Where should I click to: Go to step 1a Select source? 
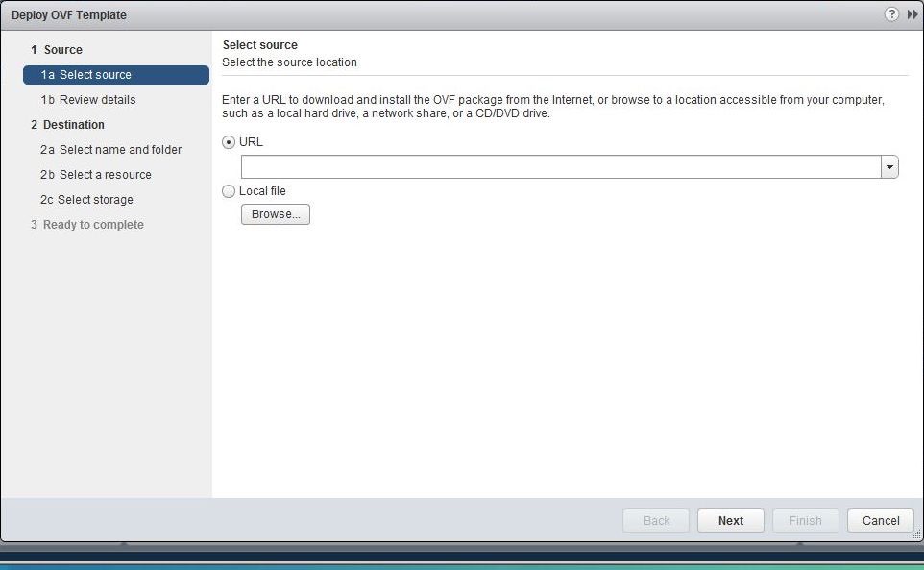point(116,75)
